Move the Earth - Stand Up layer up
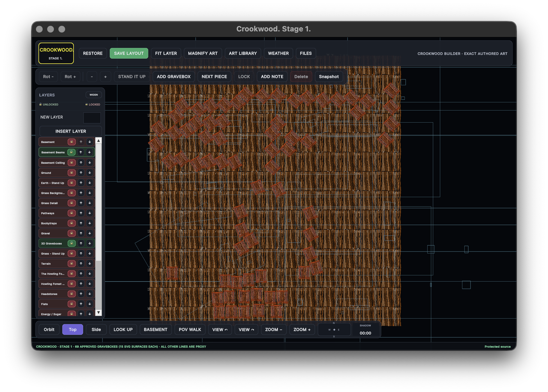548x392 pixels. pos(81,183)
